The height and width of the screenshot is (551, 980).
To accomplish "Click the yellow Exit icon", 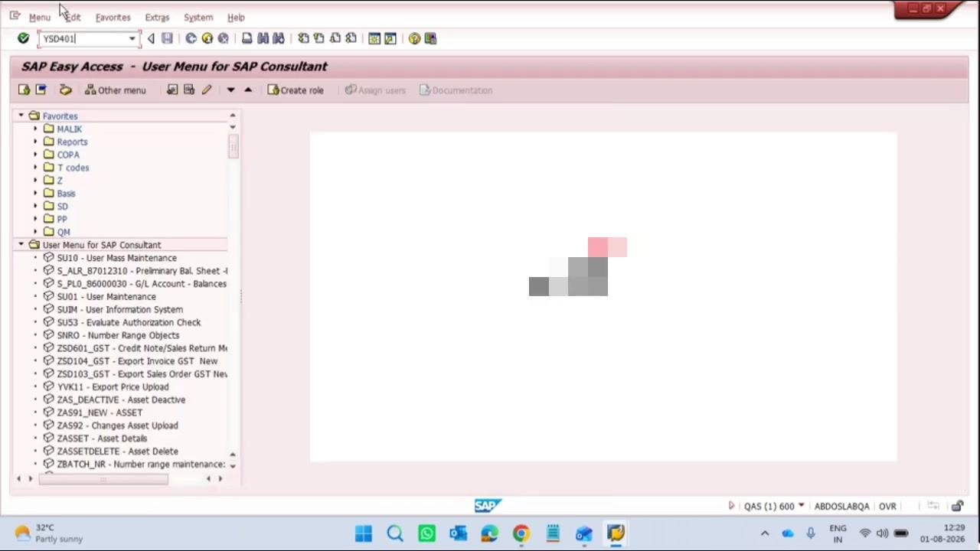I will click(x=207, y=38).
